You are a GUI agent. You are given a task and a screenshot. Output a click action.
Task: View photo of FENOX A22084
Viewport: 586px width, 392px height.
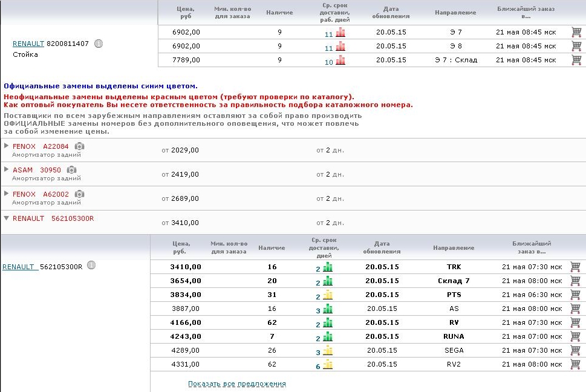click(x=79, y=146)
